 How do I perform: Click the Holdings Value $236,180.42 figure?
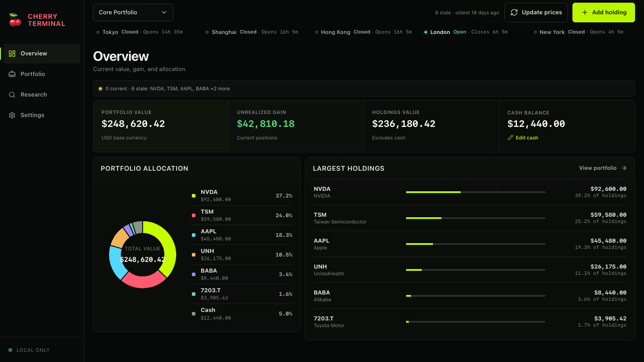point(404,124)
